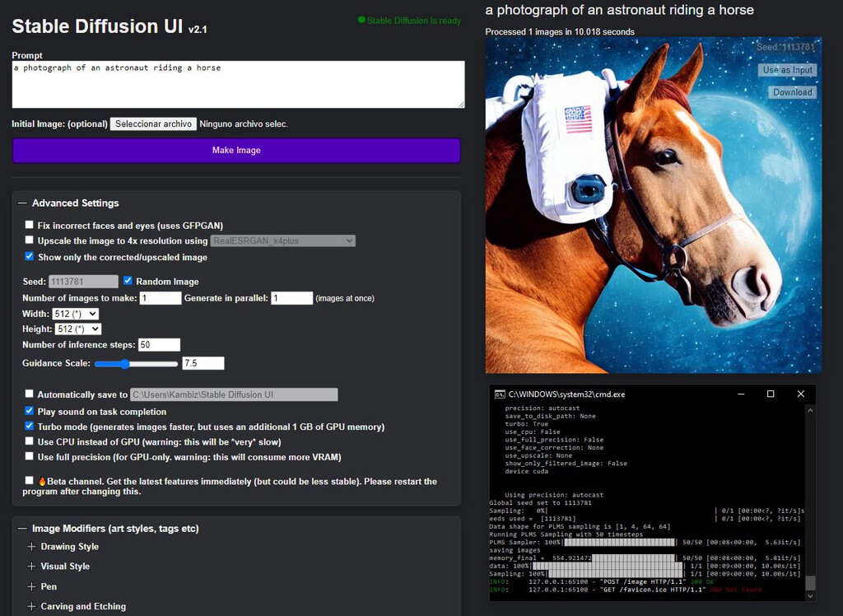843x616 pixels.
Task: Adjust the Guidance Scale slider
Action: [x=125, y=363]
